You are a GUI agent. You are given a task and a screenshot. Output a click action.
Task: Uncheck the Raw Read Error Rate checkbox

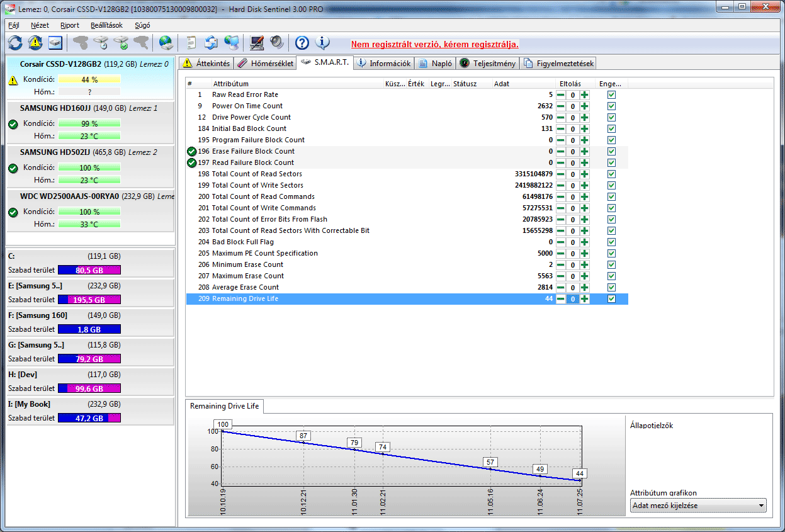[x=611, y=94]
